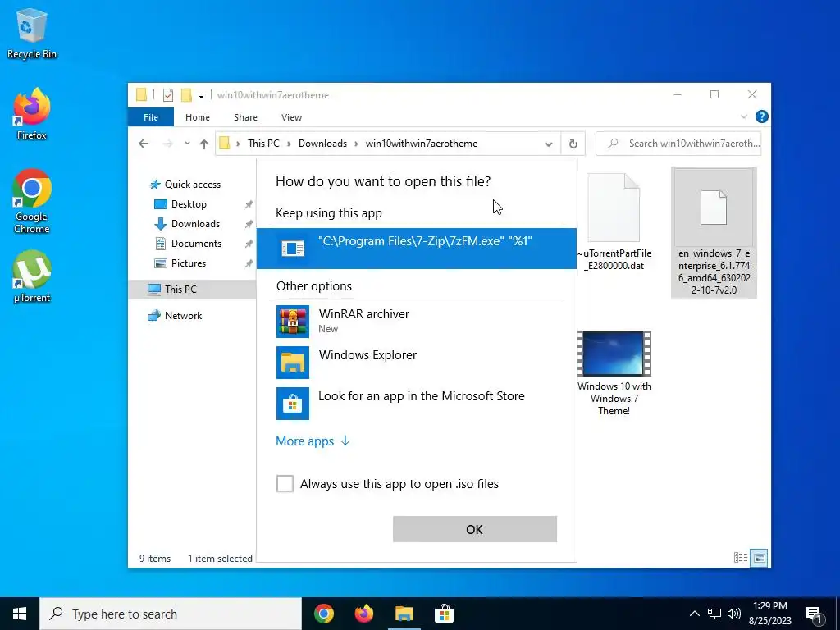Screen dimensions: 840x630
Task: Open Downloads in the navigation pane
Action: 187,224
